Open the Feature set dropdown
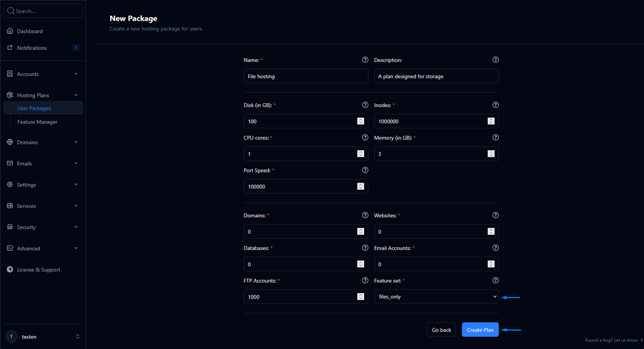The image size is (644, 349). point(436,297)
